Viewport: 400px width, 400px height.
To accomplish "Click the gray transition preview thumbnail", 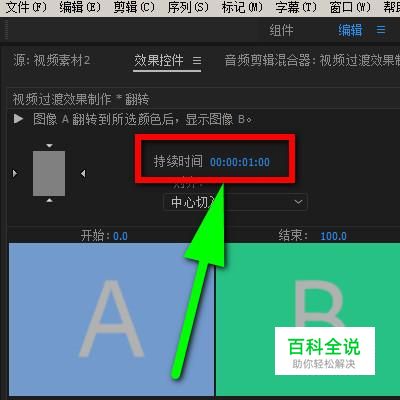I will (x=49, y=173).
